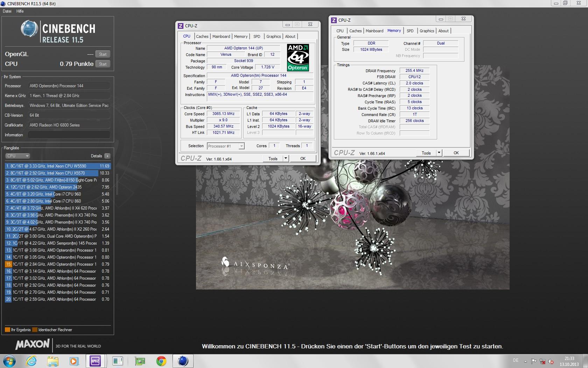This screenshot has width=588, height=368.
Task: Open Tools dropdown arrow in left CPU-Z window
Action: point(286,159)
